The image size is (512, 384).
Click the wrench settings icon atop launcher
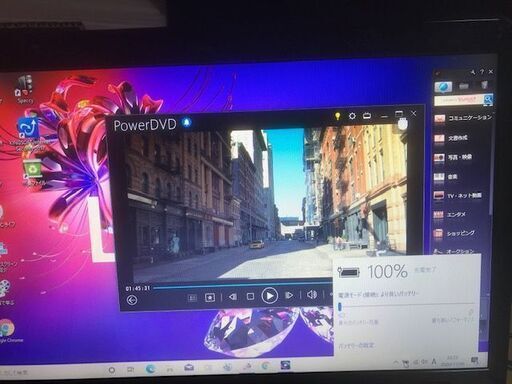[x=473, y=72]
